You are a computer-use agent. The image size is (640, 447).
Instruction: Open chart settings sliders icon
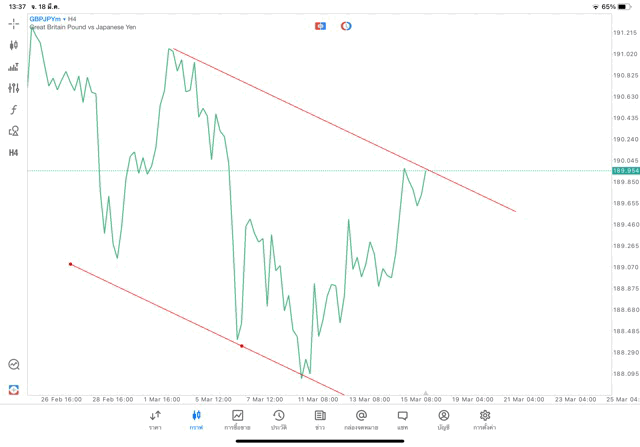14,88
